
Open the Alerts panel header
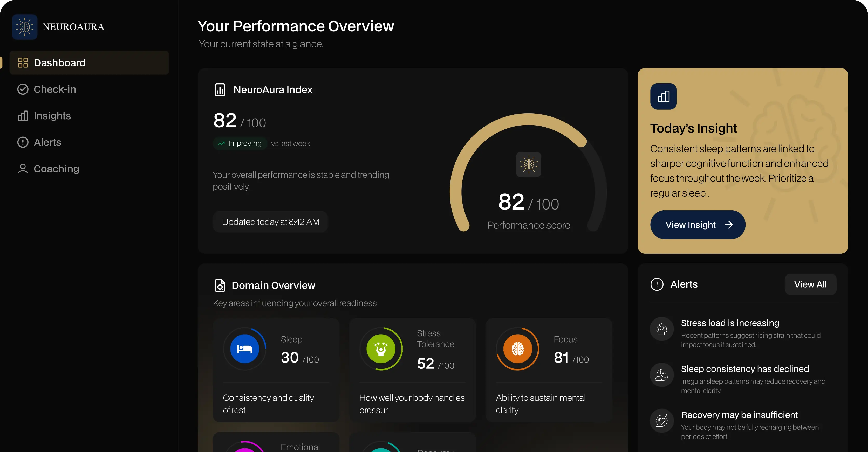pos(683,284)
